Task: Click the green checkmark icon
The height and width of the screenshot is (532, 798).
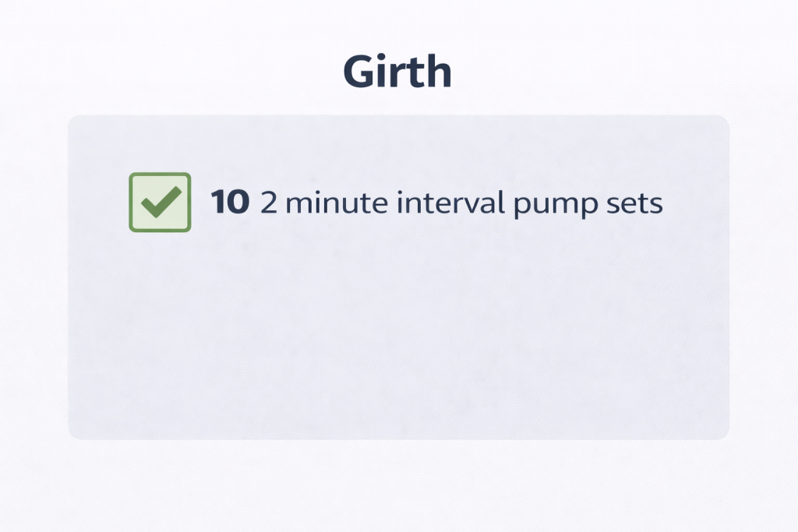Action: 161,203
